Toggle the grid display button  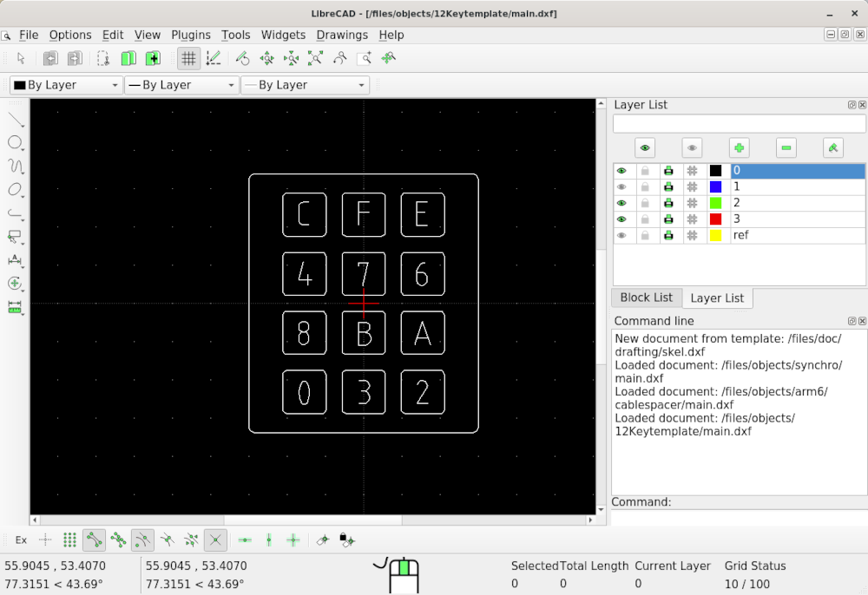point(188,58)
